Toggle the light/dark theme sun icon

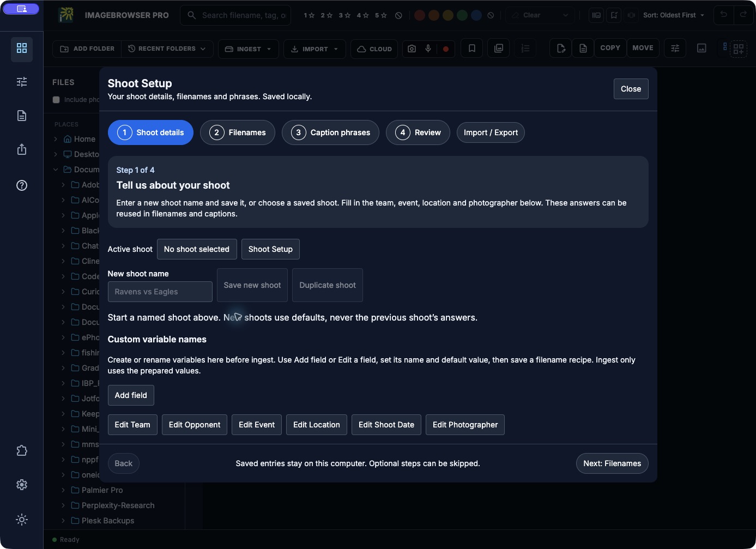tap(22, 520)
